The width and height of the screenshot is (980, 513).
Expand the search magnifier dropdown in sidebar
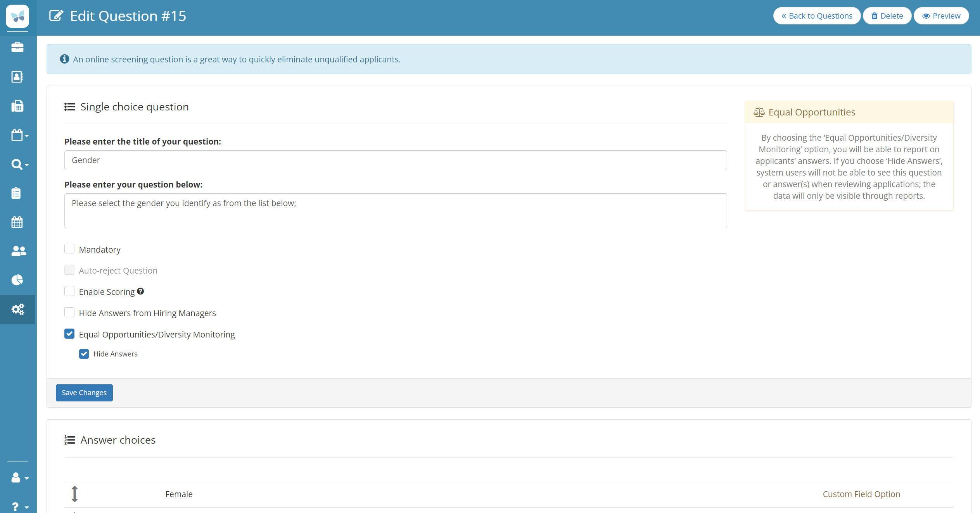[x=19, y=165]
